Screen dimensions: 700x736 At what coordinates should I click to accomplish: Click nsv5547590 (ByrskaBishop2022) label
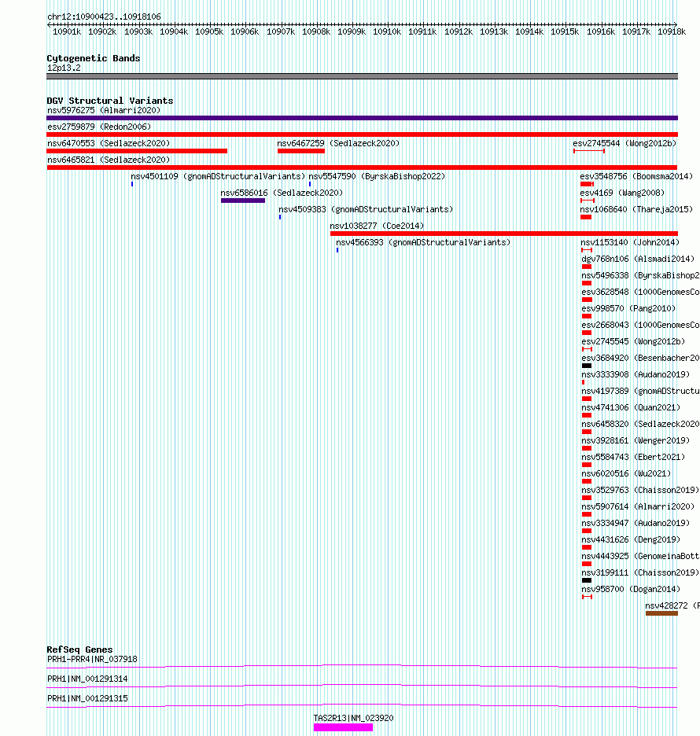(x=377, y=176)
